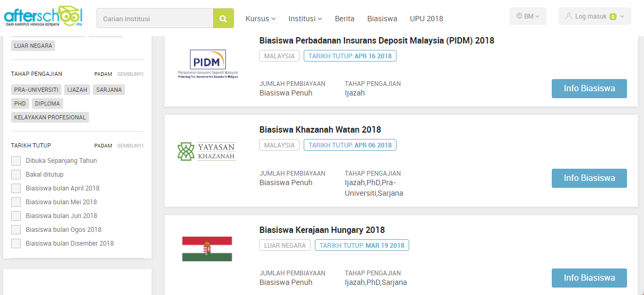
Task: Expand the Institusi dropdown menu
Action: pyautogui.click(x=305, y=19)
